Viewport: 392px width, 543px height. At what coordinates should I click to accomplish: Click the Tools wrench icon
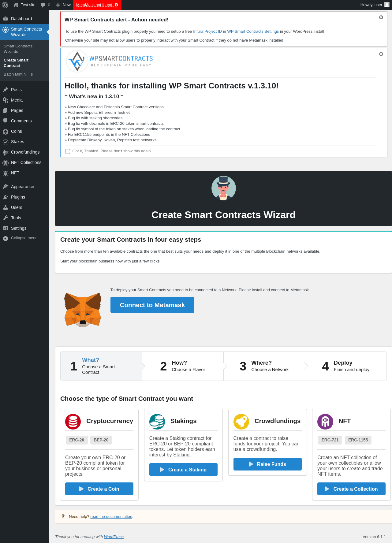[6, 218]
